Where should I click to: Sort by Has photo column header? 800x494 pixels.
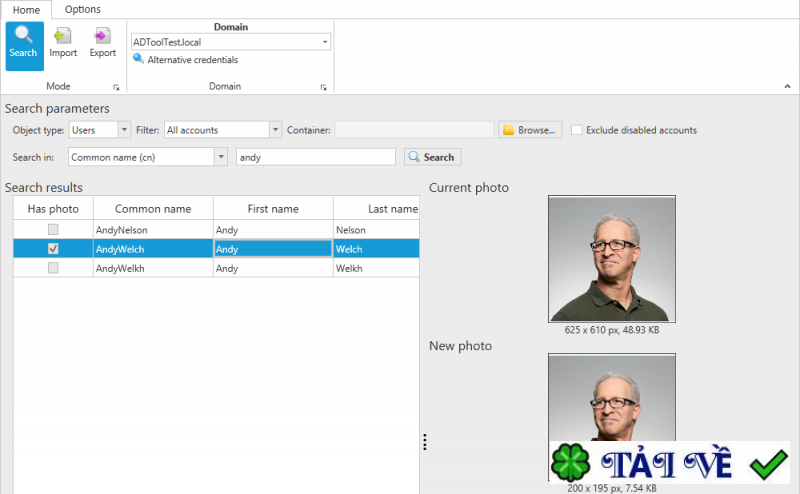tap(53, 208)
